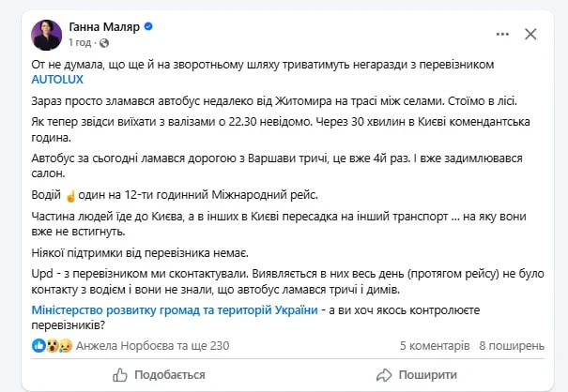
Task: View the 8 поширень shares list
Action: click(512, 346)
